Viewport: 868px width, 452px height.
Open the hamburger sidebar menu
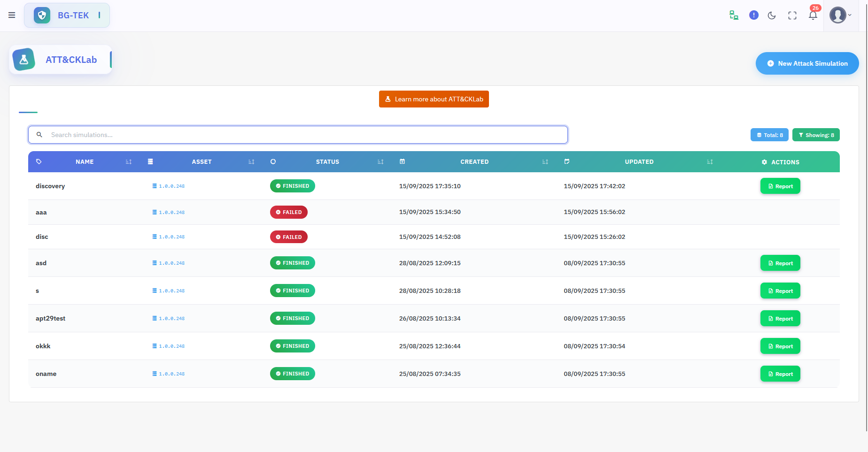(x=12, y=15)
